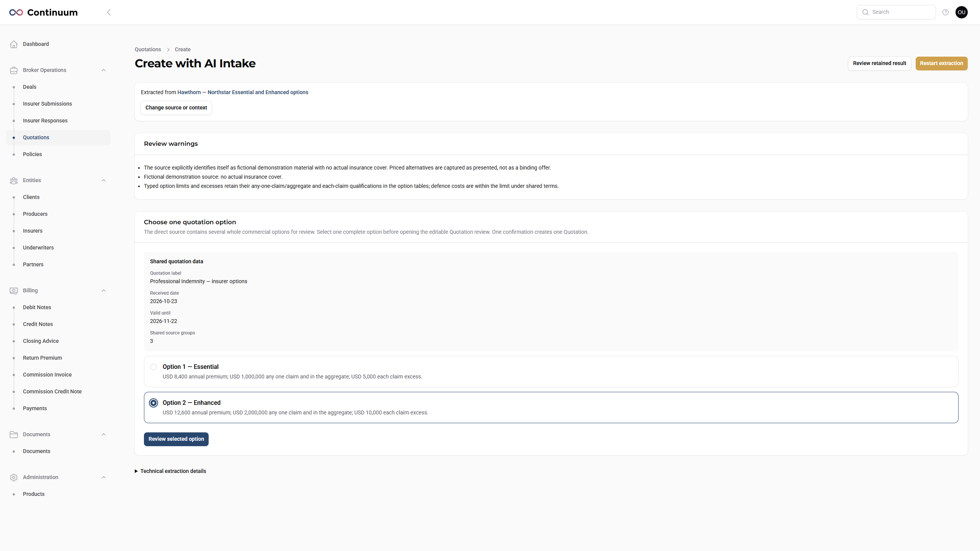Image resolution: width=980 pixels, height=551 pixels.
Task: Click the Billing cash icon
Action: (x=14, y=290)
